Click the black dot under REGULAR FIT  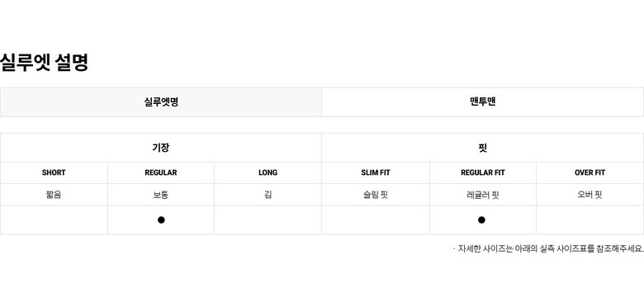[482, 220]
